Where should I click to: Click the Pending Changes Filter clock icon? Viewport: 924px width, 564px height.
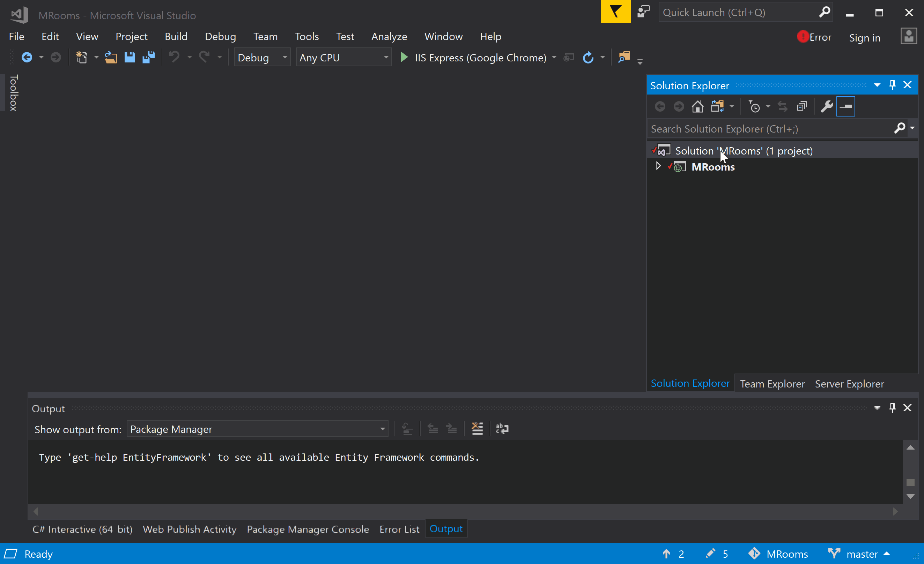(754, 107)
